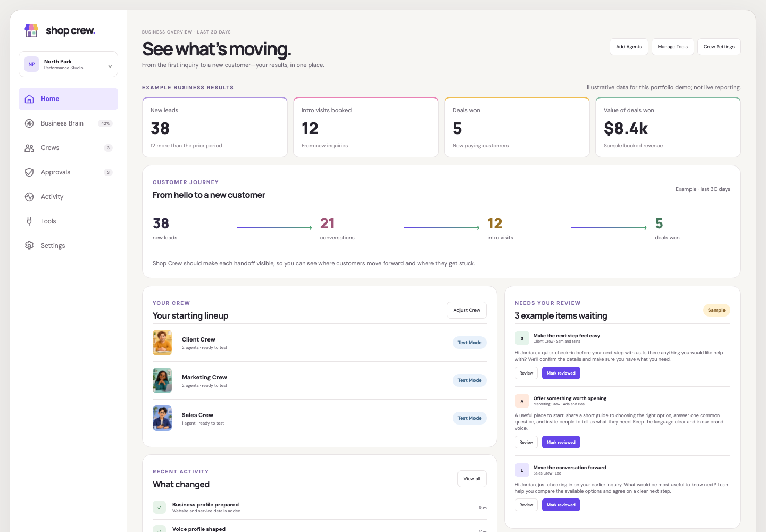
Task: Select the Value of deals won card
Action: [668, 127]
